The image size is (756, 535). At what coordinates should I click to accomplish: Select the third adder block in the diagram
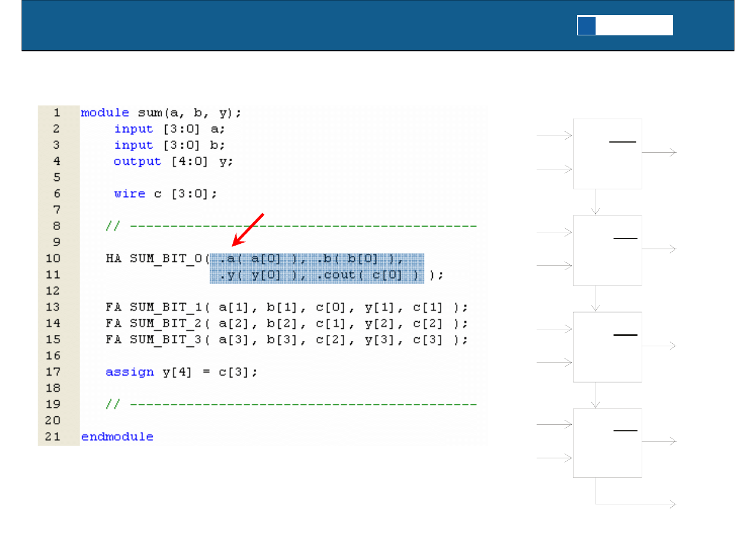point(607,347)
